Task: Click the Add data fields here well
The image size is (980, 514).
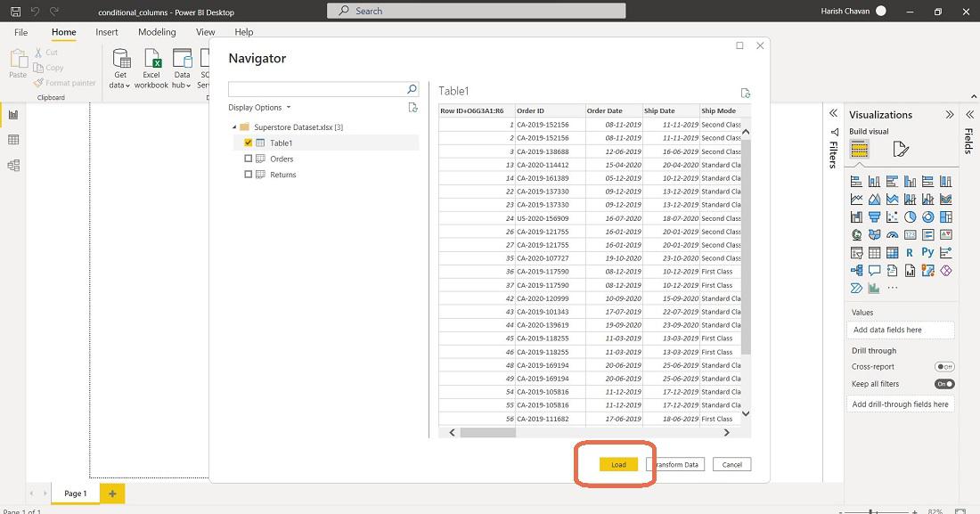Action: point(900,330)
